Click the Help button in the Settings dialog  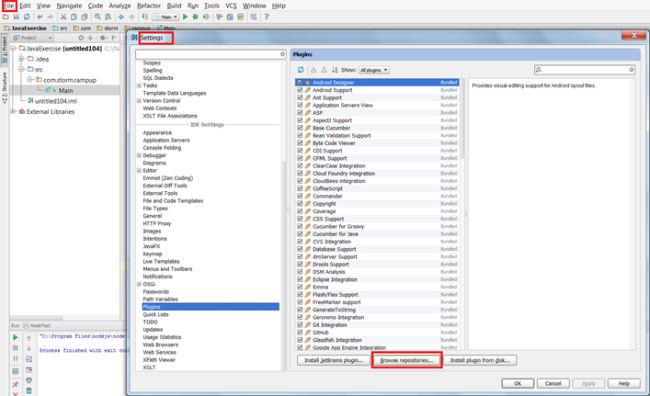pyautogui.click(x=624, y=384)
